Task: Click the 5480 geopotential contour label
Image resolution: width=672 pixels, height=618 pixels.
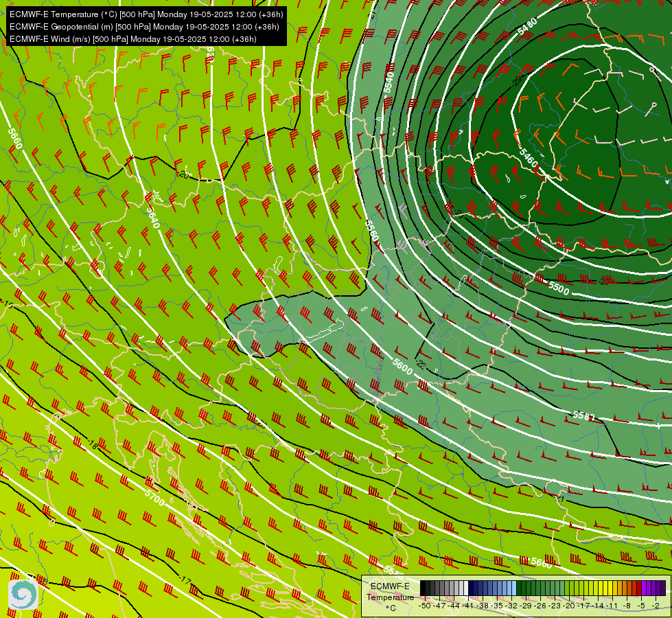Action: click(x=527, y=27)
